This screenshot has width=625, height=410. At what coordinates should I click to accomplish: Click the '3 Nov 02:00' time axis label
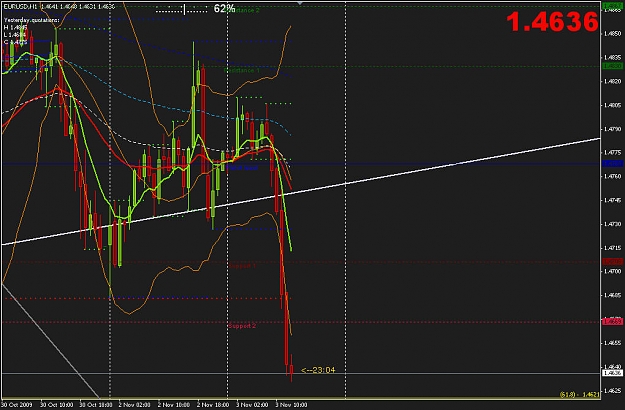click(x=252, y=405)
